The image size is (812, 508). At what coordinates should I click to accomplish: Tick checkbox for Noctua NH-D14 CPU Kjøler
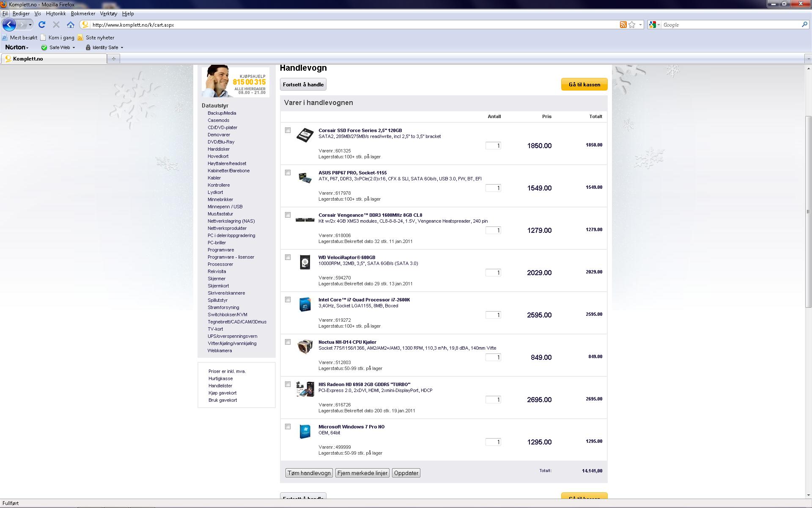pos(288,342)
